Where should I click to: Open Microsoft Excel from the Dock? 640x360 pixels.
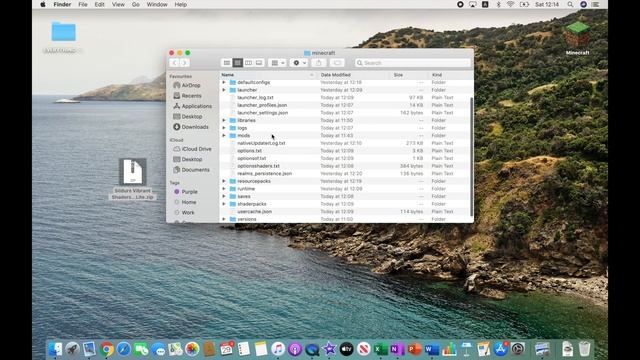[x=380, y=349]
